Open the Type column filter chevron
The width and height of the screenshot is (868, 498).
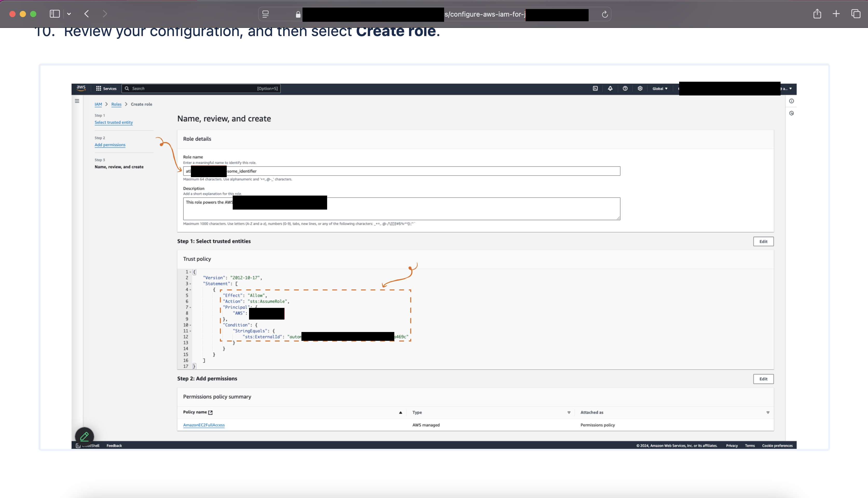569,412
